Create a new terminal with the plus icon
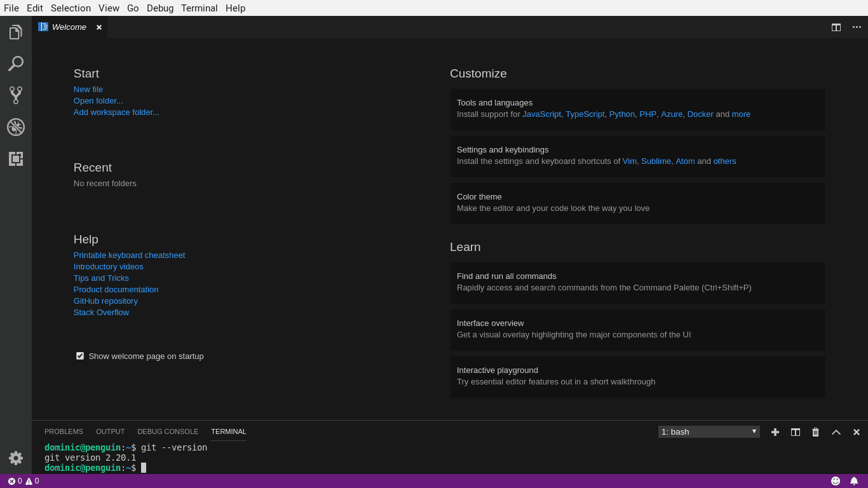 pyautogui.click(x=775, y=431)
